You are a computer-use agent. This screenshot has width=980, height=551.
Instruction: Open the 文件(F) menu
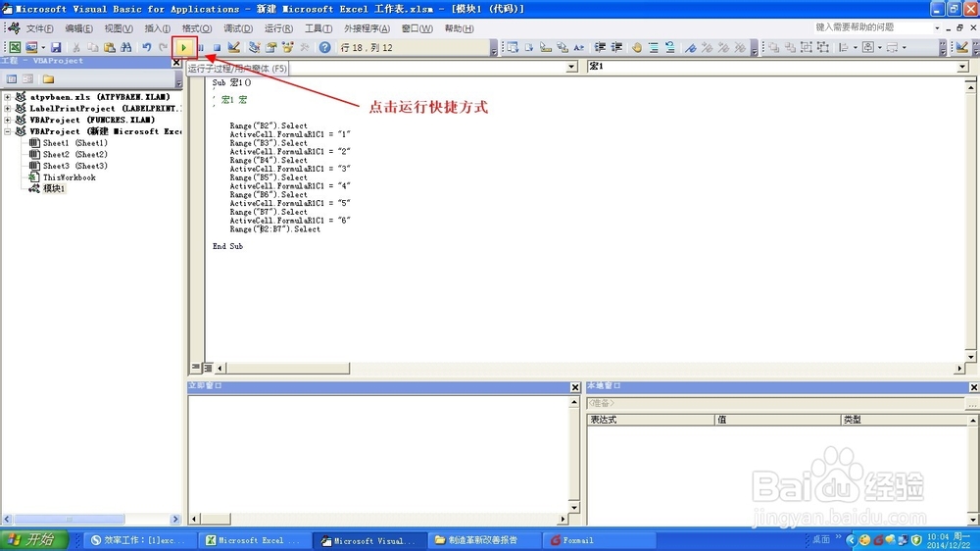pos(39,28)
